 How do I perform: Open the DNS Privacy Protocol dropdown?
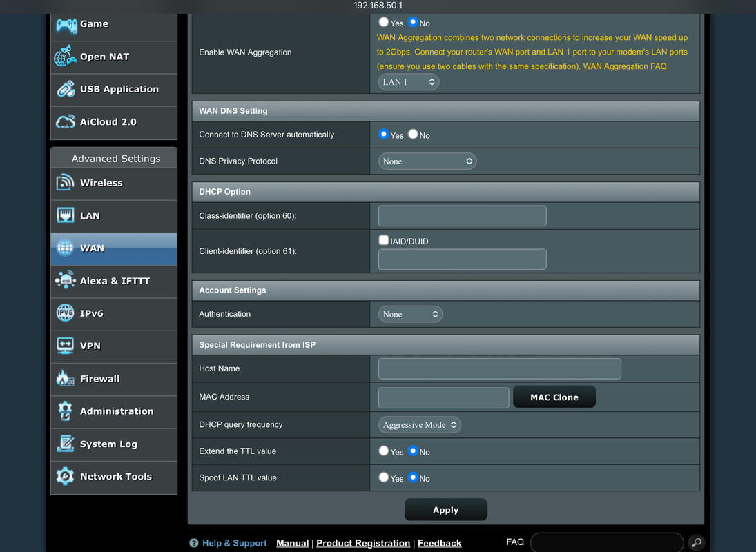click(427, 161)
